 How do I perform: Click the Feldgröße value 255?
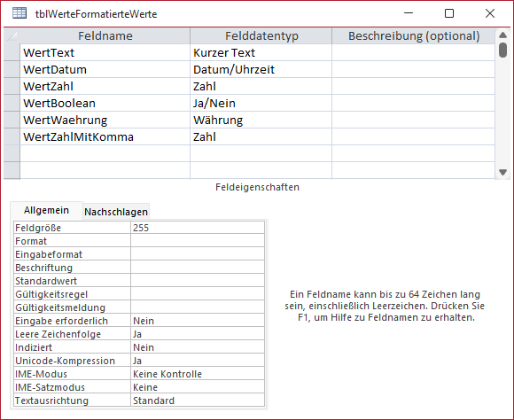[198, 228]
